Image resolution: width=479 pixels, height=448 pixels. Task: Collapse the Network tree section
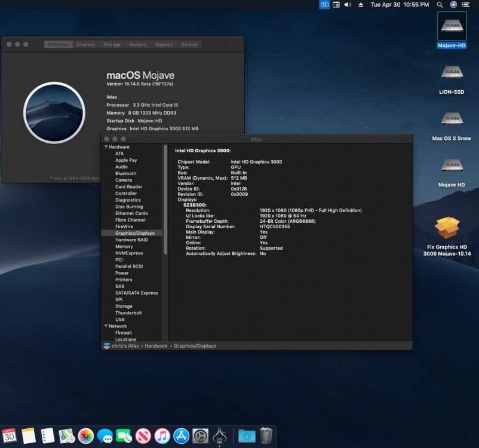pyautogui.click(x=106, y=326)
